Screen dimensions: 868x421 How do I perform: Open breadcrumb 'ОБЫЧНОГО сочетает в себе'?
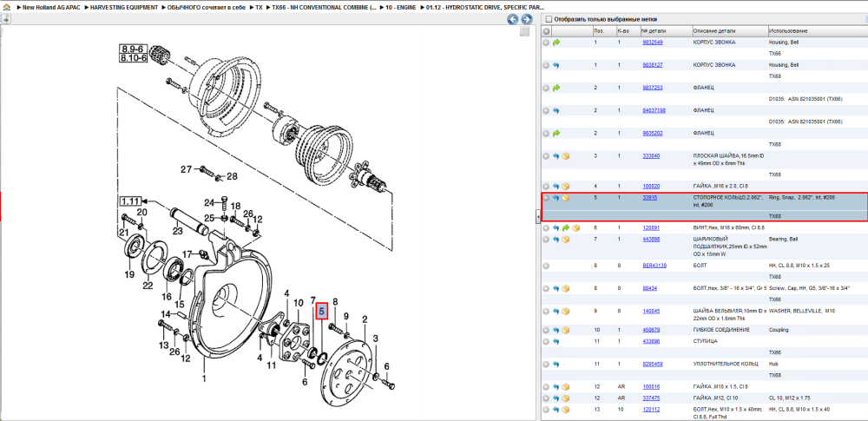pyautogui.click(x=207, y=9)
